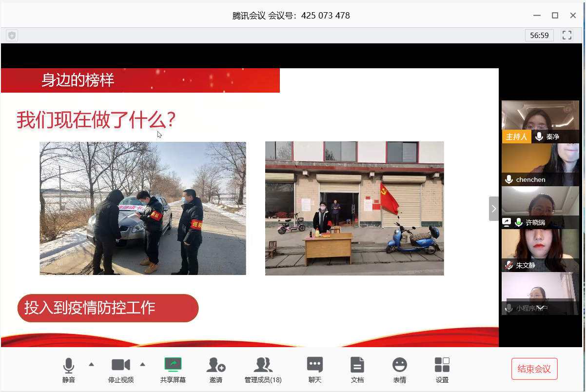The height and width of the screenshot is (392, 586).
Task: Open the 聊天 chat panel
Action: 314,365
